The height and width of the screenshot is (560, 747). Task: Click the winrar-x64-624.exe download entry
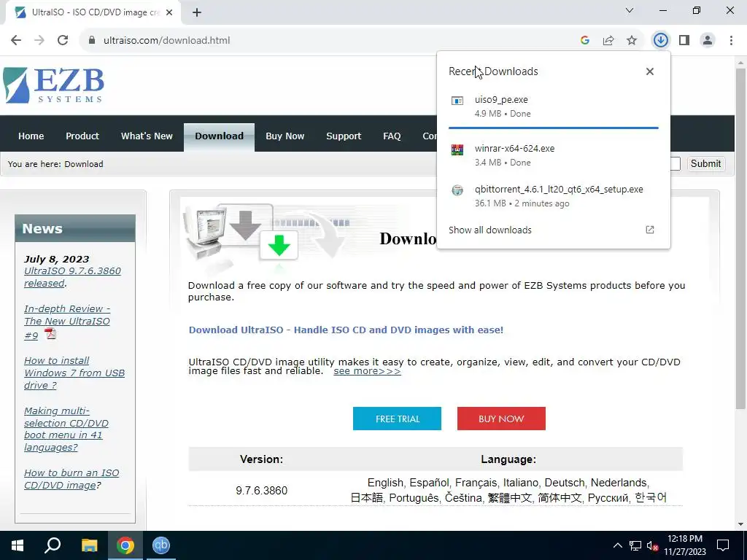554,155
